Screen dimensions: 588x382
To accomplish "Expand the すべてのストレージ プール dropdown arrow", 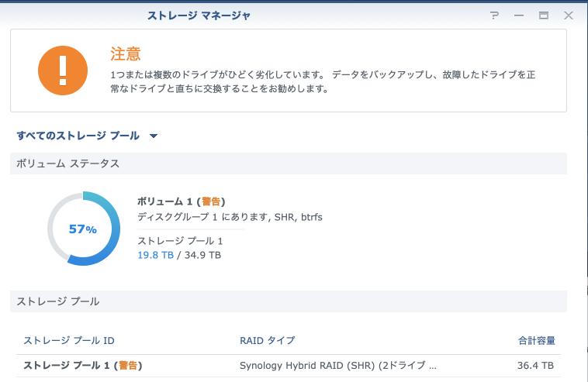I will [154, 136].
